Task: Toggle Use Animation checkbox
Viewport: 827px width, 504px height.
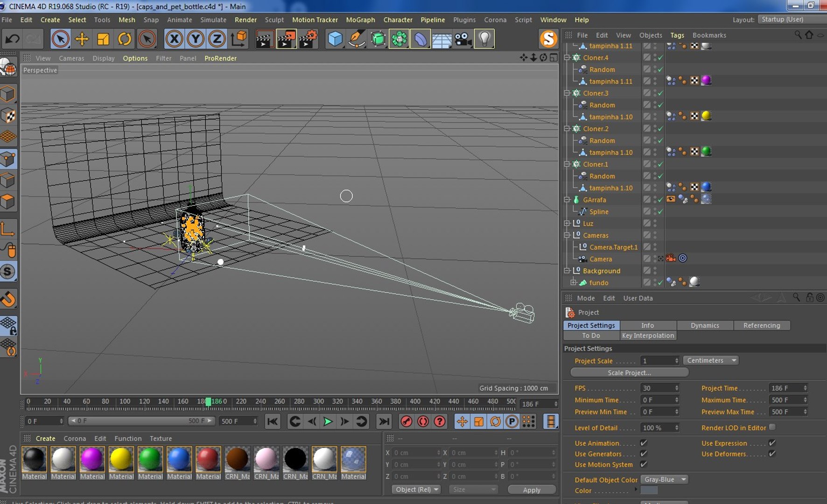Action: [x=644, y=443]
